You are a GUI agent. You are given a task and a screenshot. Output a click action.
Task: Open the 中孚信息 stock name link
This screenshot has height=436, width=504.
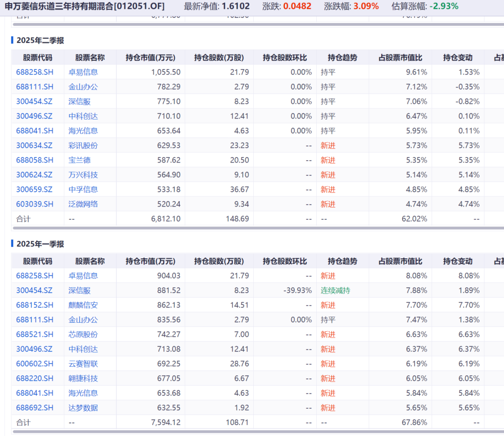(x=83, y=189)
